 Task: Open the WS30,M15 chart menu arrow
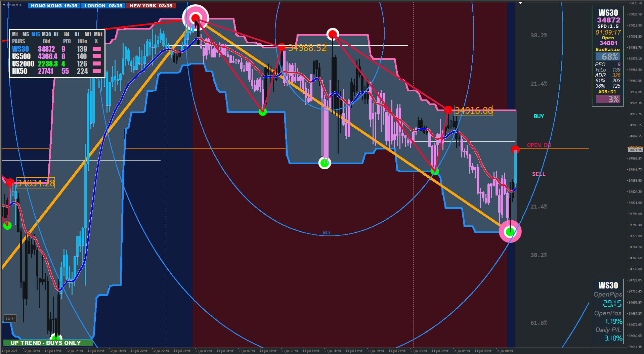(x=4, y=5)
